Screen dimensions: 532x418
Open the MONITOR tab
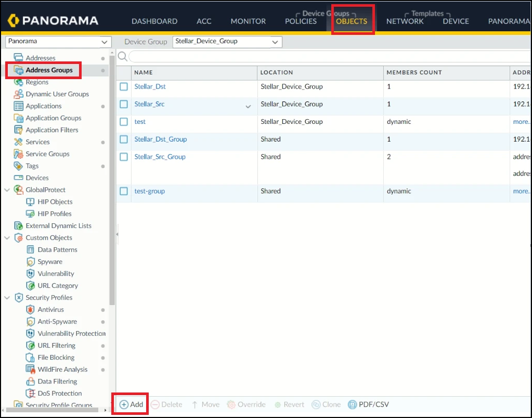pyautogui.click(x=248, y=21)
